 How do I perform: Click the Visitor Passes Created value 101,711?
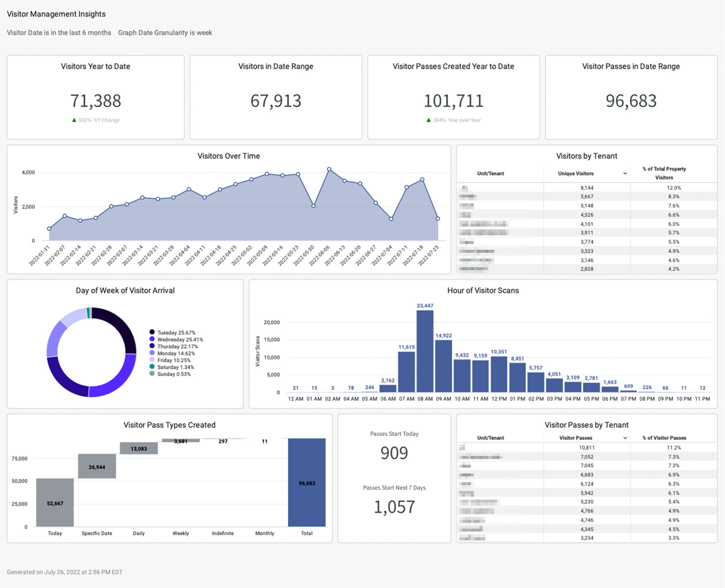tap(453, 101)
